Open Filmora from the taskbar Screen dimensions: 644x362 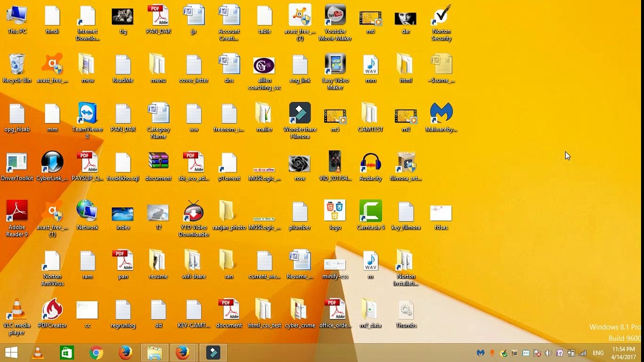213,353
